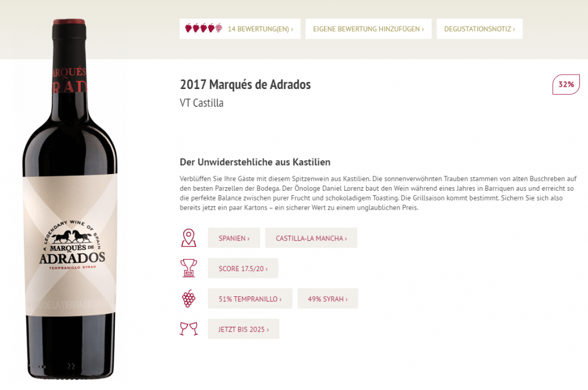Click the trophy score icon
This screenshot has height=390, width=588.
click(x=188, y=268)
